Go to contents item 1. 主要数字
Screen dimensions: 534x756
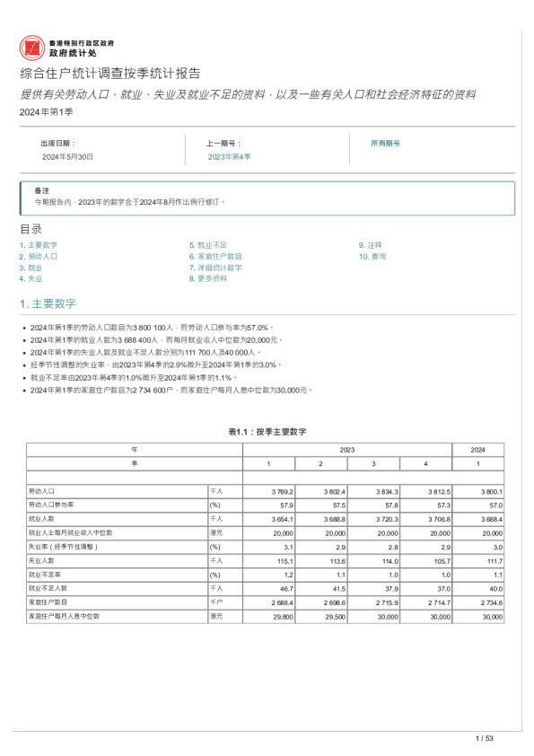click(x=38, y=245)
